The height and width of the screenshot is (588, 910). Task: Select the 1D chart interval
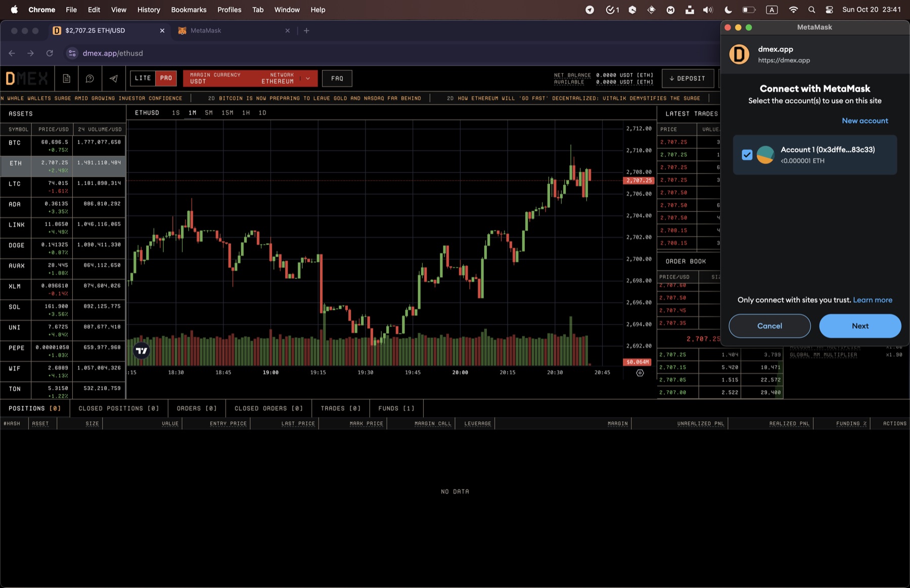(x=262, y=113)
